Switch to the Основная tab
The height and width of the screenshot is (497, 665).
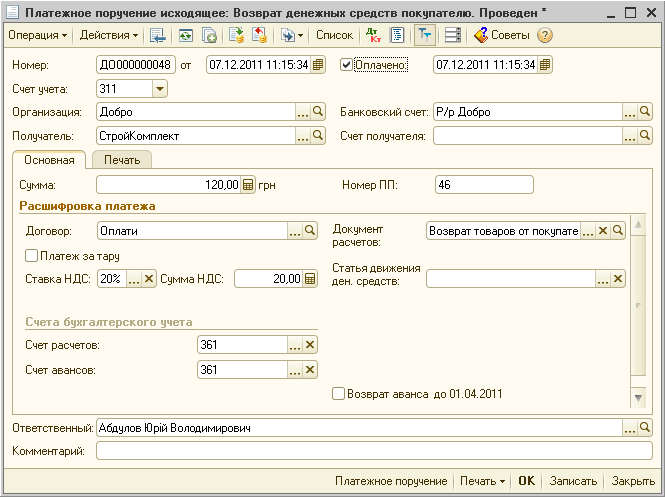point(49,160)
